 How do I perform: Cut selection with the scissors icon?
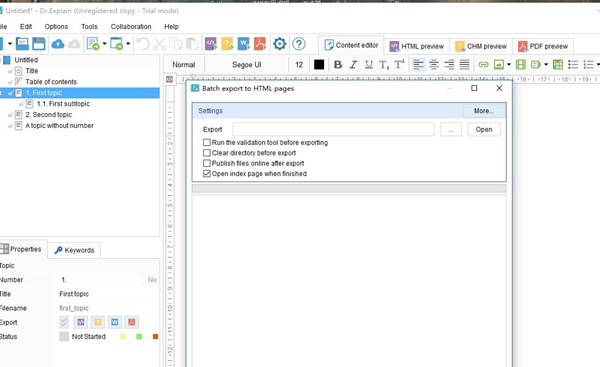pos(159,44)
